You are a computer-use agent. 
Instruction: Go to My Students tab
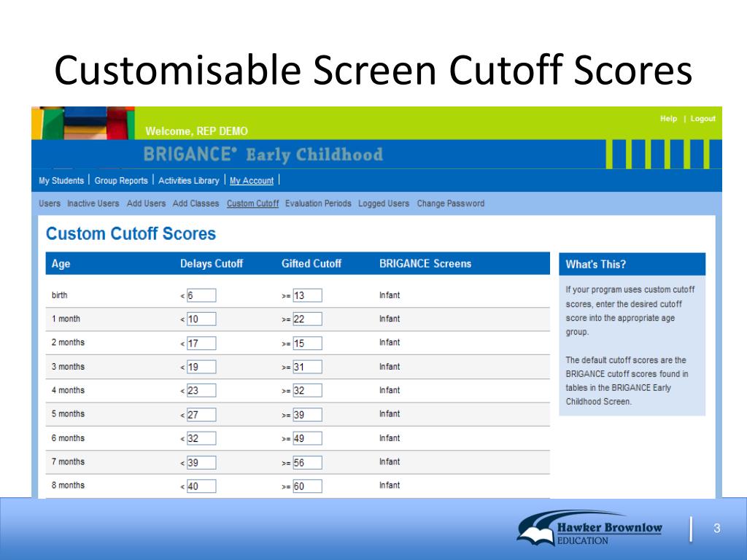(61, 181)
